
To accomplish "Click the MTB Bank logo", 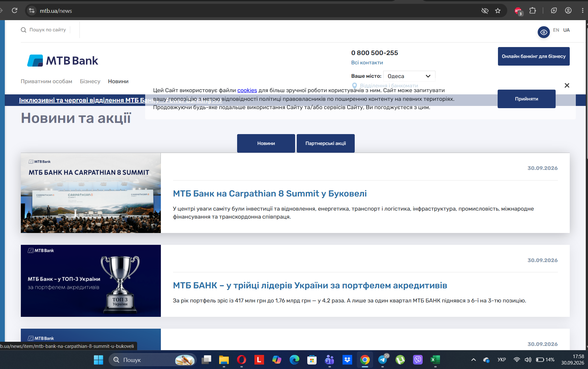I will 63,60.
